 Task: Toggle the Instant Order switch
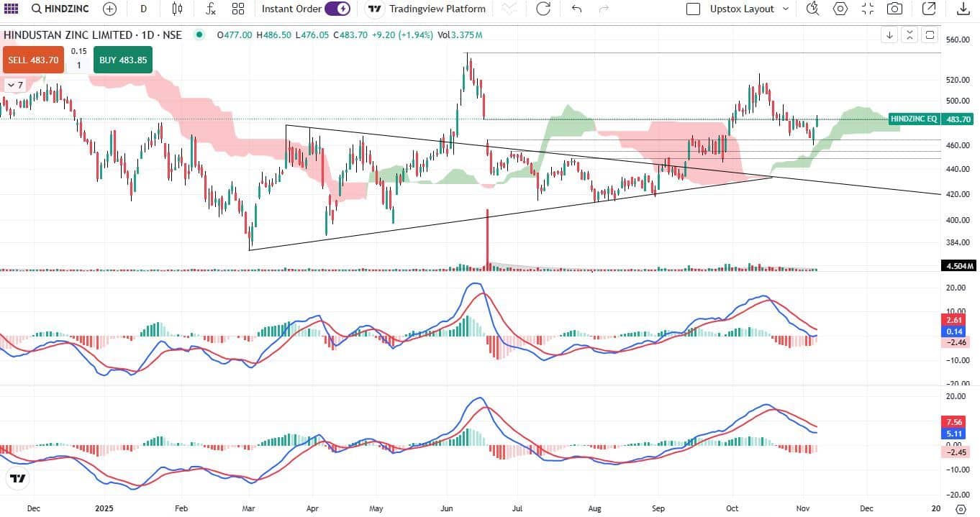[x=337, y=9]
